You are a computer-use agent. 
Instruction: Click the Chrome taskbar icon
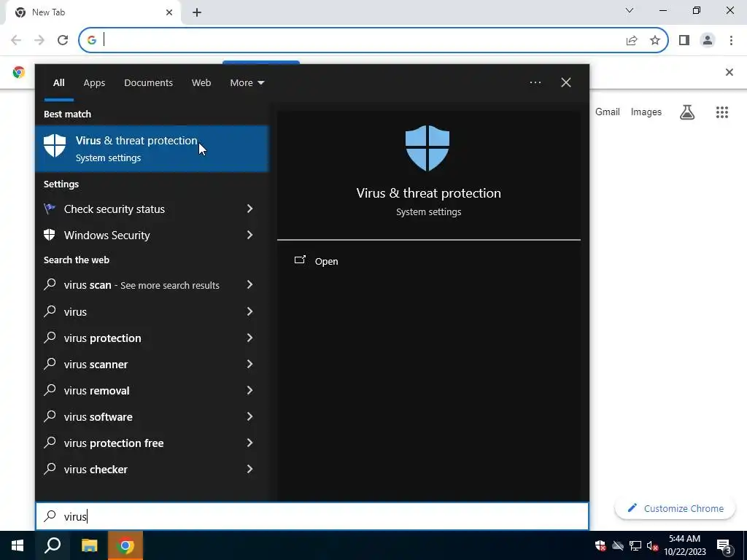pyautogui.click(x=125, y=545)
